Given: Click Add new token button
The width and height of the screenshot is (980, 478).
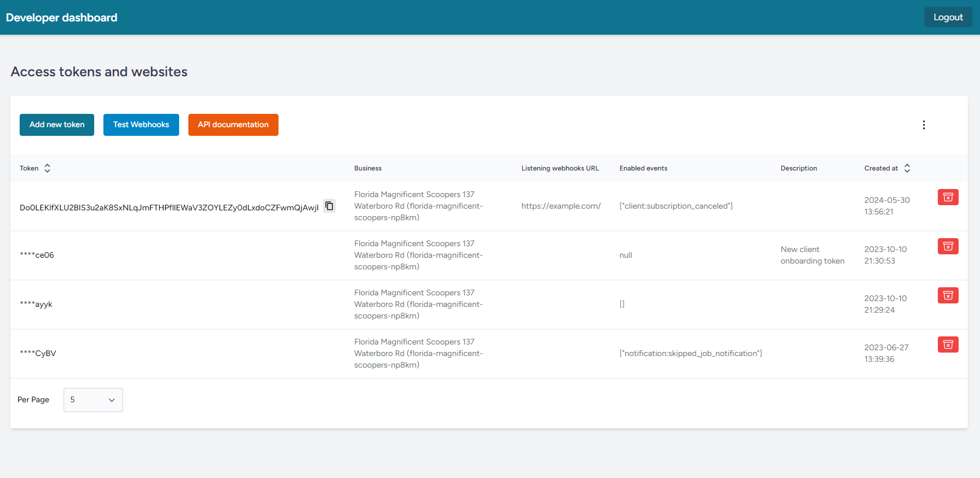Looking at the screenshot, I should [57, 125].
